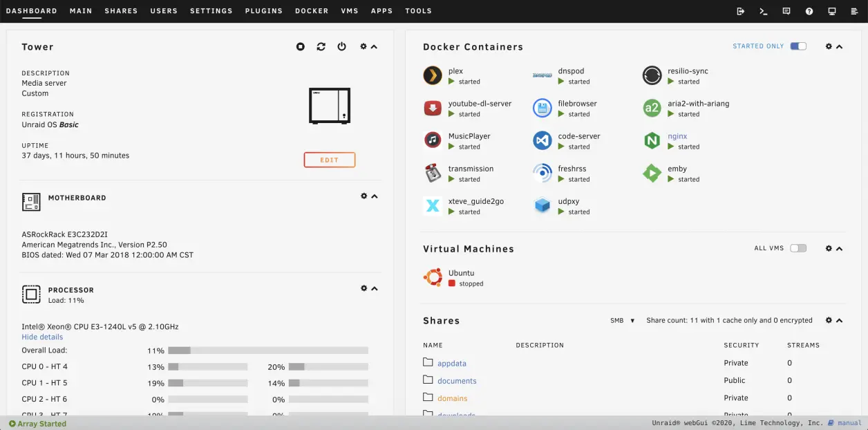The width and height of the screenshot is (868, 430).
Task: Go to the Plugins tab
Action: point(264,11)
